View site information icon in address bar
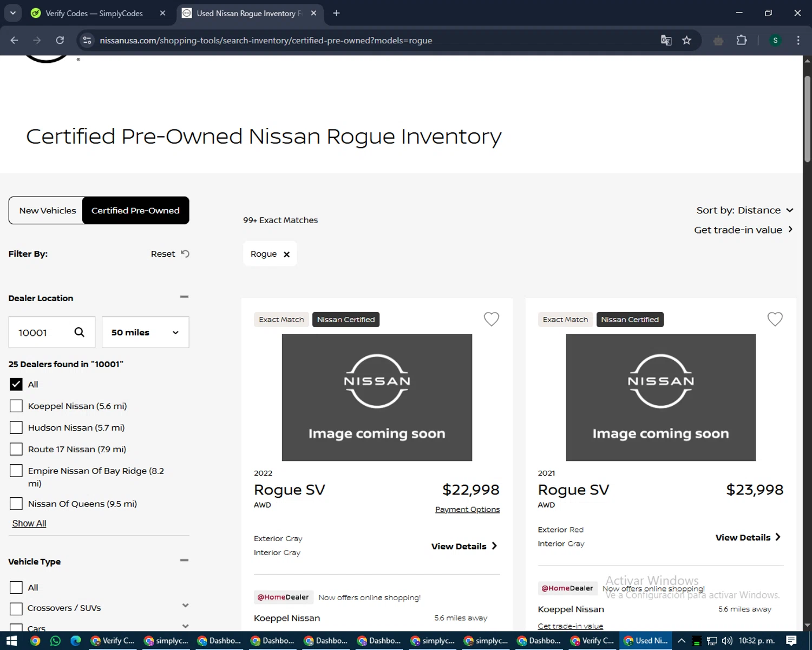Image resolution: width=812 pixels, height=650 pixels. (87, 40)
